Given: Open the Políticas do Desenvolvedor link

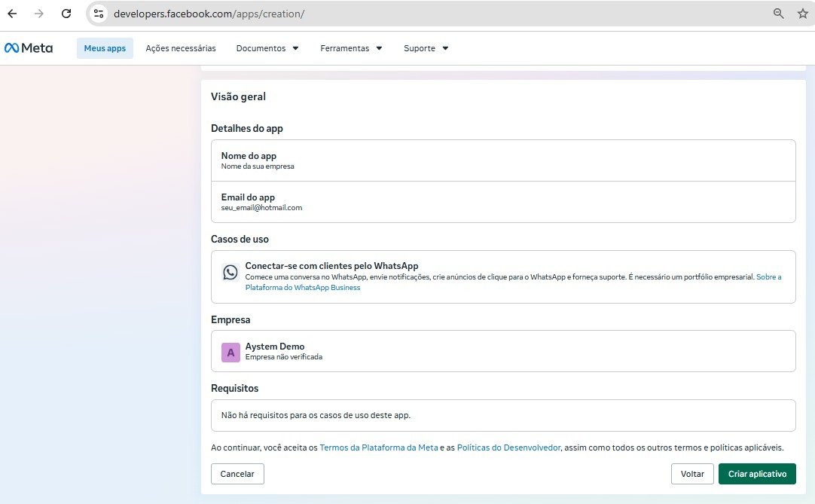Looking at the screenshot, I should [509, 447].
